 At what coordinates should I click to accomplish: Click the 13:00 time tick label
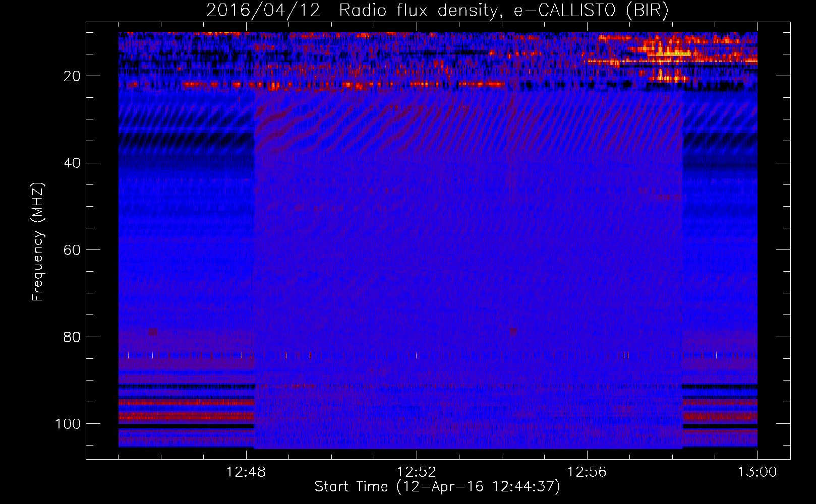(x=757, y=472)
